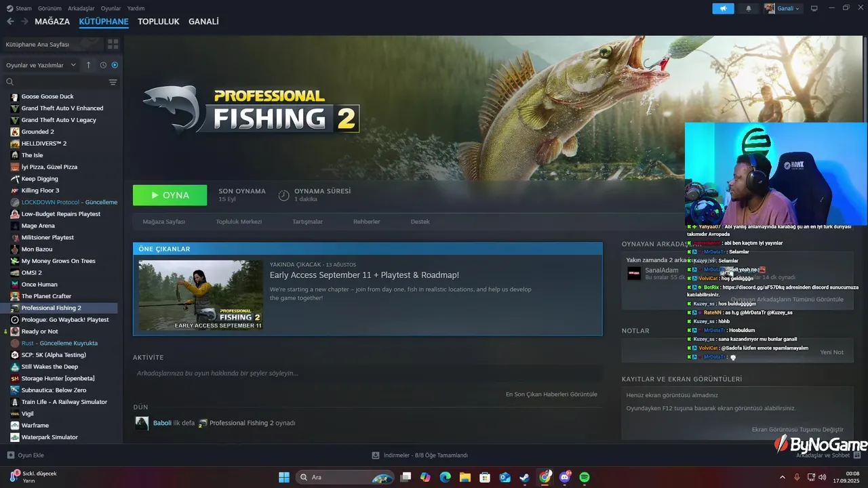Viewport: 868px width, 488px height.
Task: Open the Arkadaşlar menu
Action: pyautogui.click(x=81, y=9)
